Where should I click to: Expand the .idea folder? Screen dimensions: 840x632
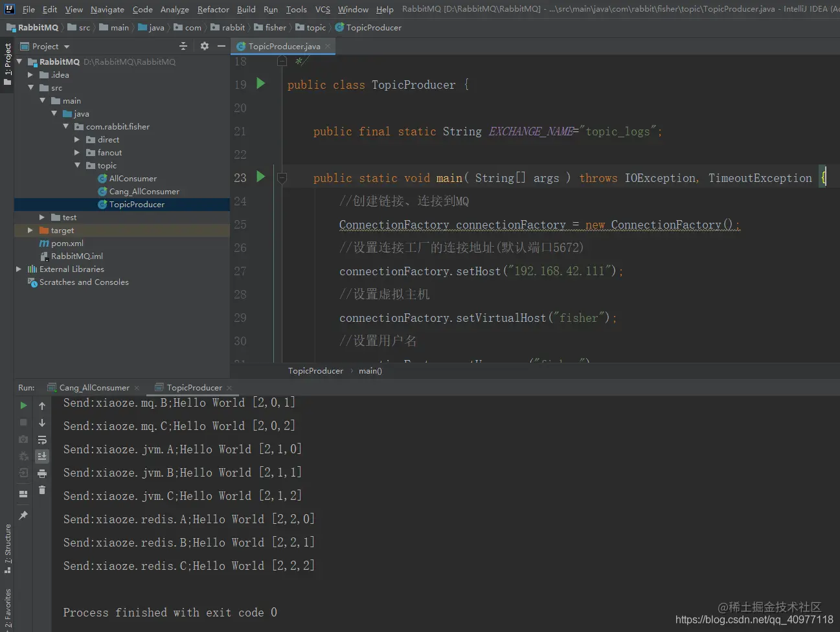click(x=30, y=74)
